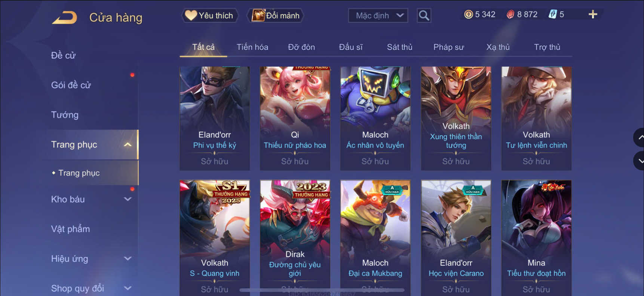Click the red gem balance icon

coord(510,15)
